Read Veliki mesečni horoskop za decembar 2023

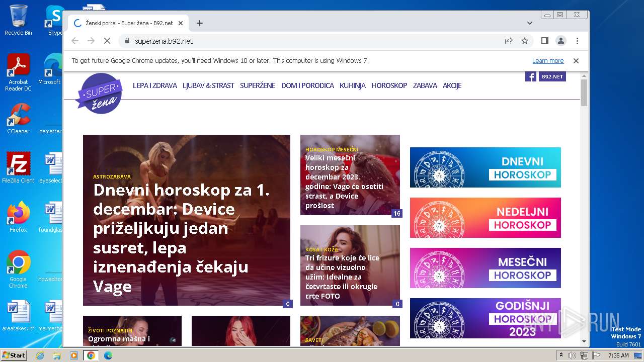(x=344, y=182)
